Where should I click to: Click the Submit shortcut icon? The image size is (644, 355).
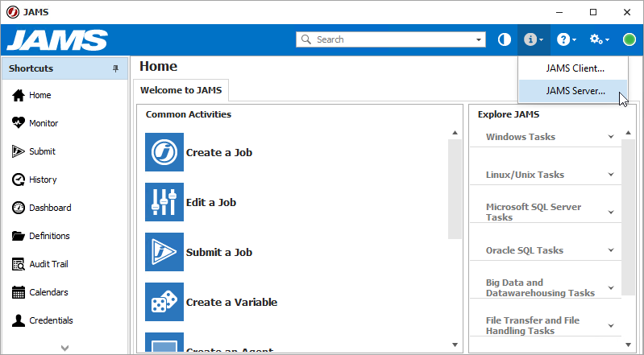[x=19, y=151]
